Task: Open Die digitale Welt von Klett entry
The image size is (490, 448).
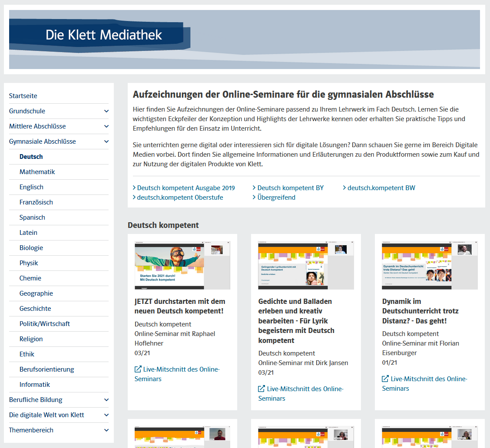Action: [x=46, y=415]
